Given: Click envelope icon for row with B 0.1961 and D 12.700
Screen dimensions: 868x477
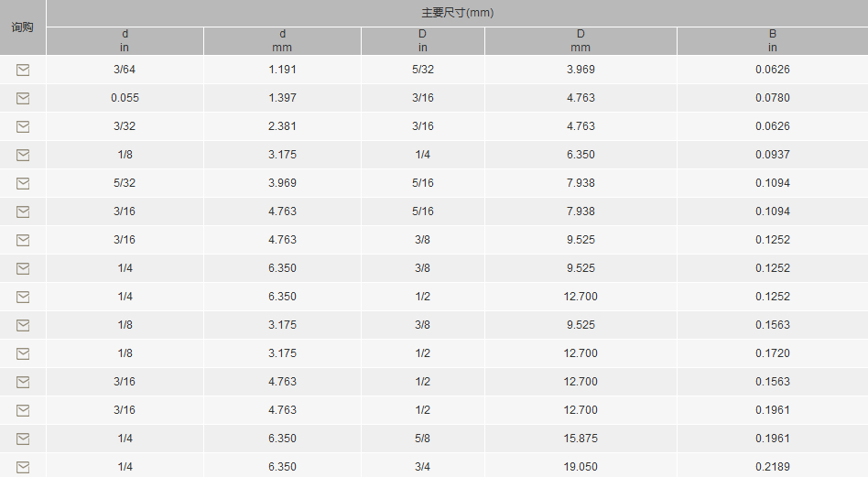Looking at the screenshot, I should click(23, 410).
